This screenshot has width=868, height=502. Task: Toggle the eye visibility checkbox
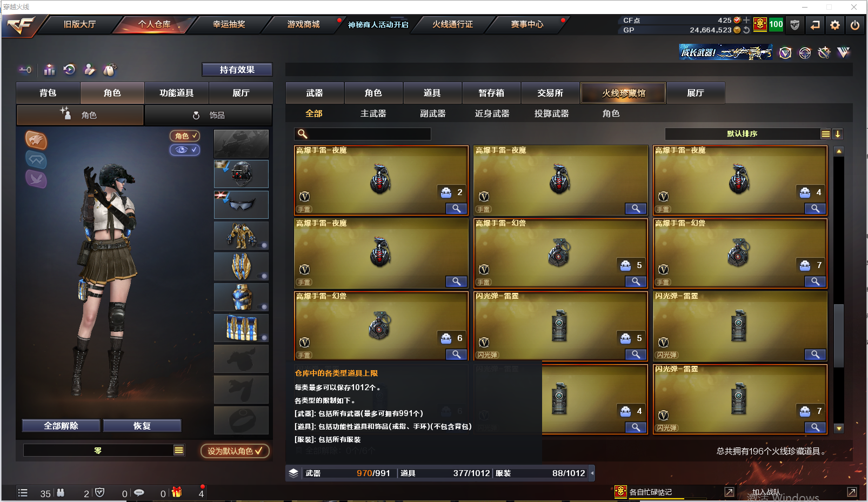click(185, 150)
